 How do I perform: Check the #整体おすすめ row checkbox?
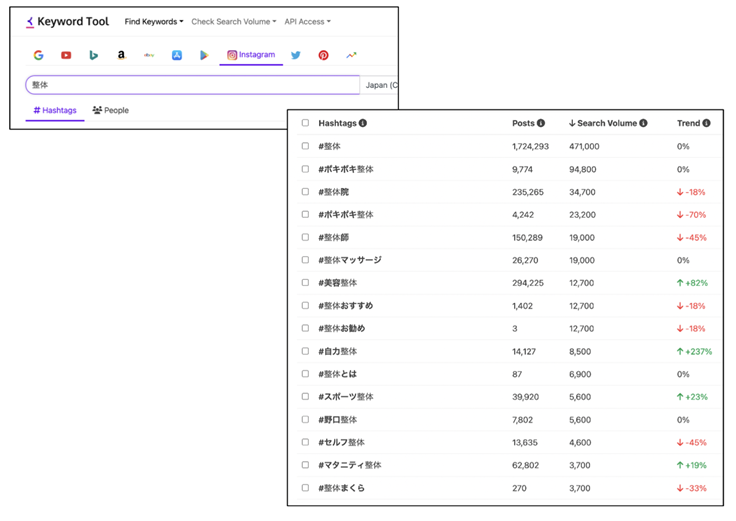click(306, 306)
